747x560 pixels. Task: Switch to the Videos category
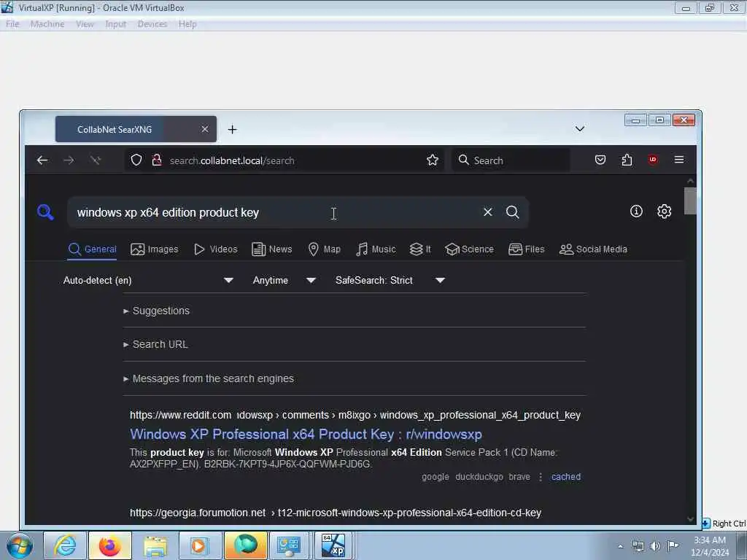tap(215, 249)
